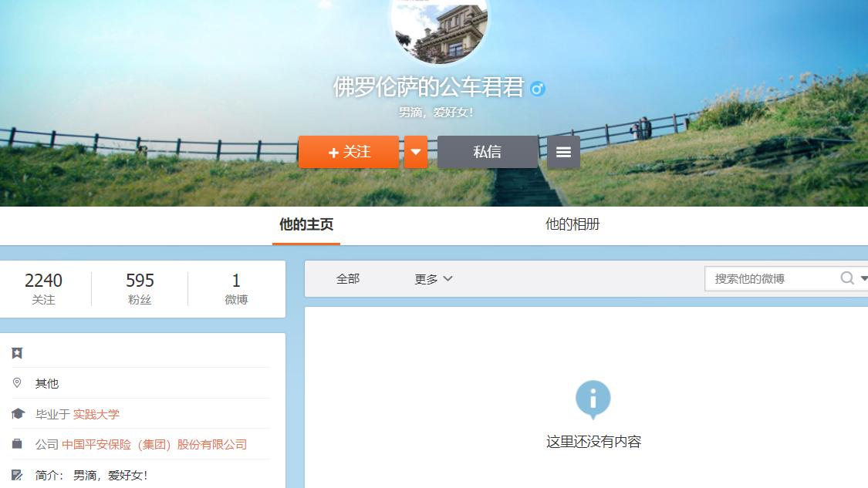The width and height of the screenshot is (868, 488).
Task: Follow the user with the 关注 button
Action: [x=349, y=152]
